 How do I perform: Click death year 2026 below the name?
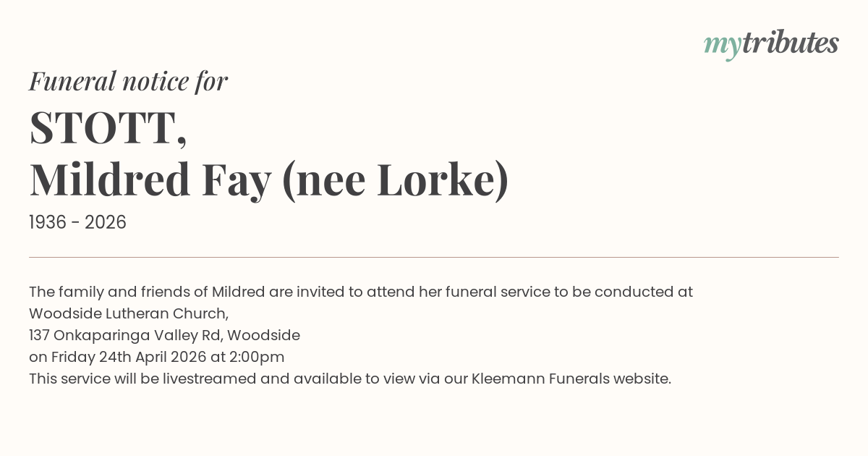[x=106, y=223]
